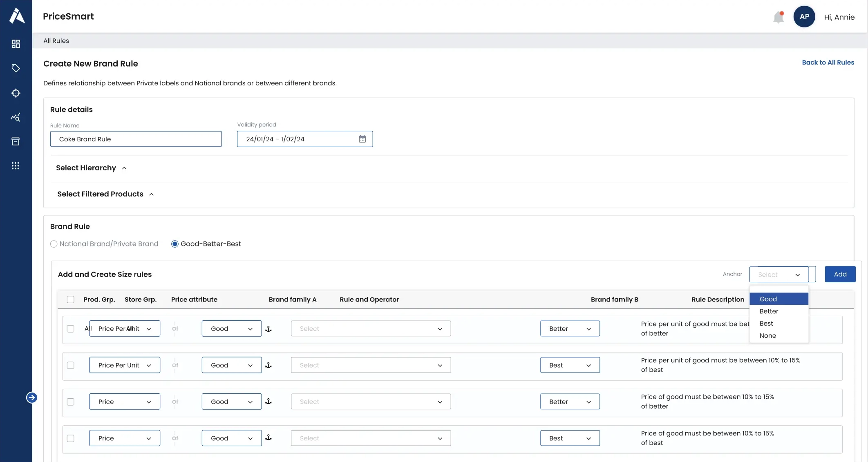The image size is (868, 462).
Task: Open the validity period calendar icon
Action: [x=362, y=139]
